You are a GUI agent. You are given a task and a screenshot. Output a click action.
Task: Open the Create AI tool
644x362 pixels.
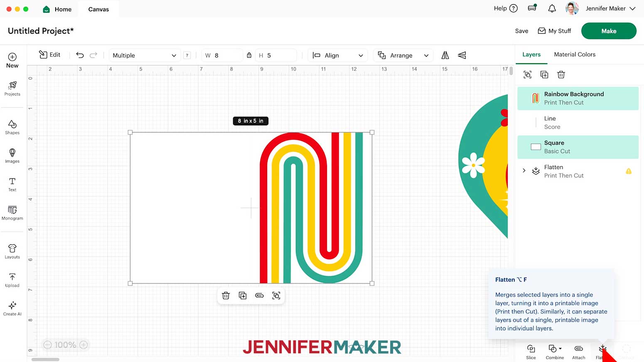pos(12,308)
